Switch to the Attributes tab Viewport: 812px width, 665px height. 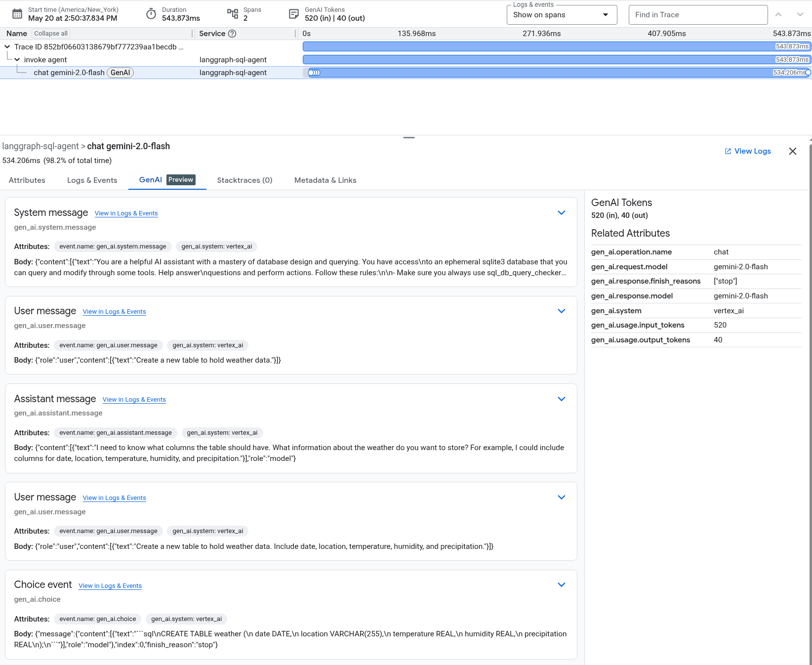click(27, 180)
